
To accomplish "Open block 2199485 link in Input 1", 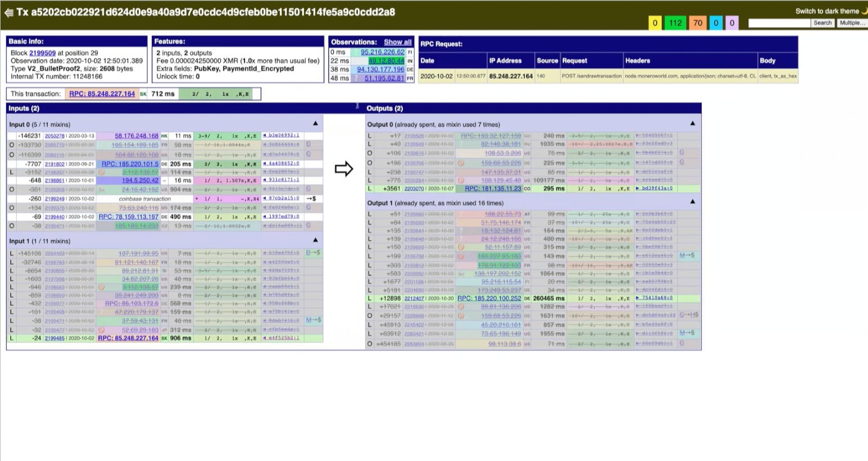I will [x=54, y=338].
